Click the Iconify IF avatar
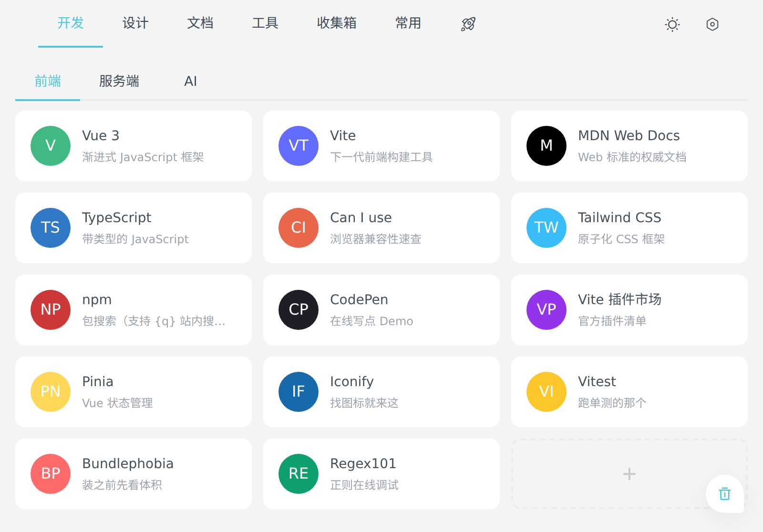This screenshot has width=763, height=532. point(299,392)
